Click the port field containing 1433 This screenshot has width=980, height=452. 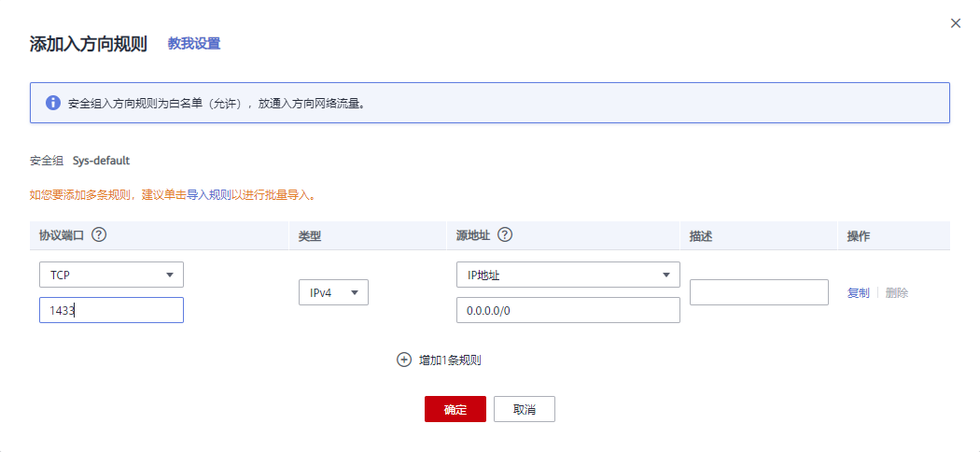click(111, 310)
